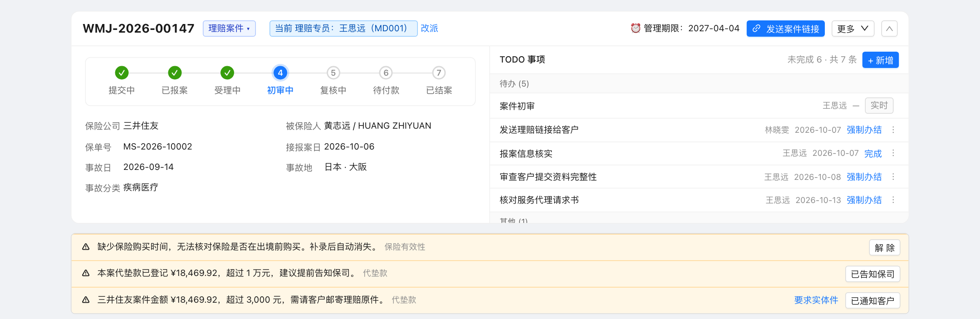Click 发送案件链接 button

pyautogui.click(x=785, y=29)
